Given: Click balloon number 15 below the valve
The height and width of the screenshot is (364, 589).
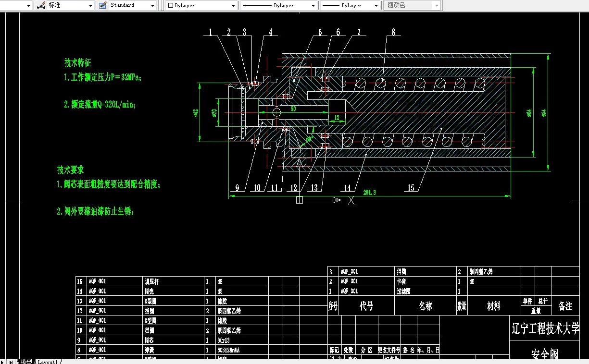Looking at the screenshot, I should click(x=411, y=188).
